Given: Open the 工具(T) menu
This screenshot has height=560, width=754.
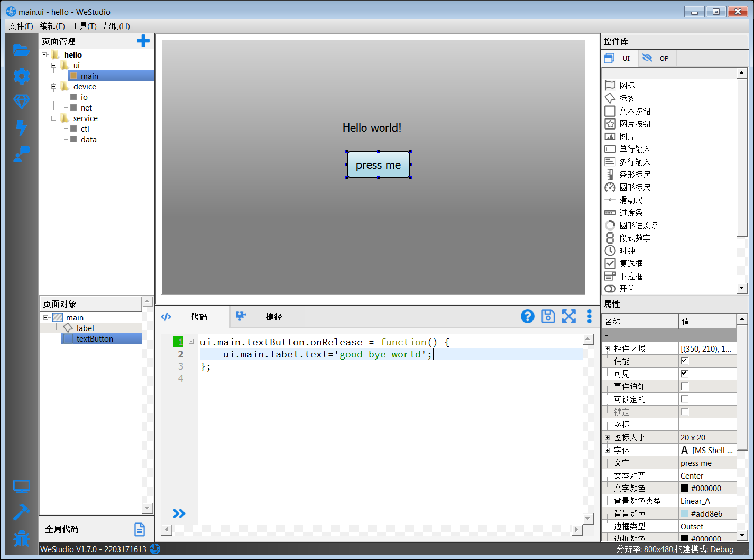Looking at the screenshot, I should click(84, 26).
